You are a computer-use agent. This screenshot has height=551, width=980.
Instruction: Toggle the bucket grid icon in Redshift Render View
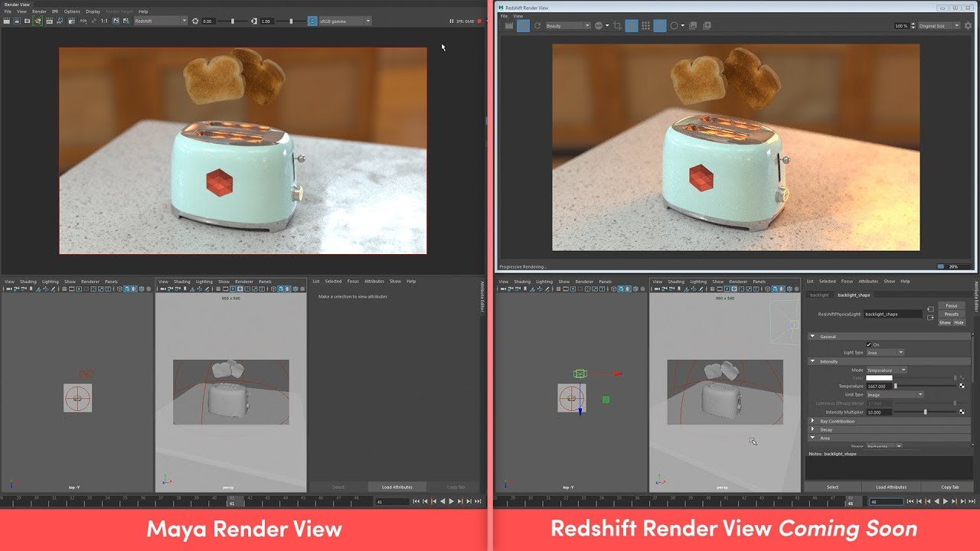[x=645, y=26]
